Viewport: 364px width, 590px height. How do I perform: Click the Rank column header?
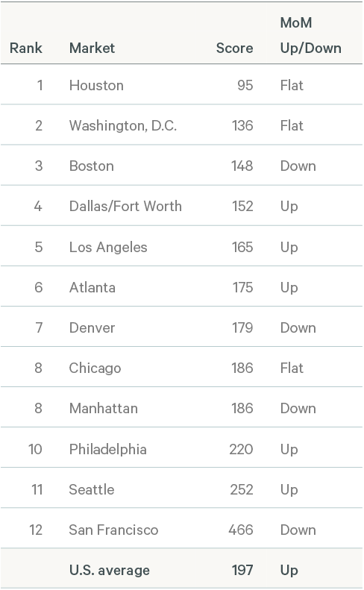[x=25, y=48]
